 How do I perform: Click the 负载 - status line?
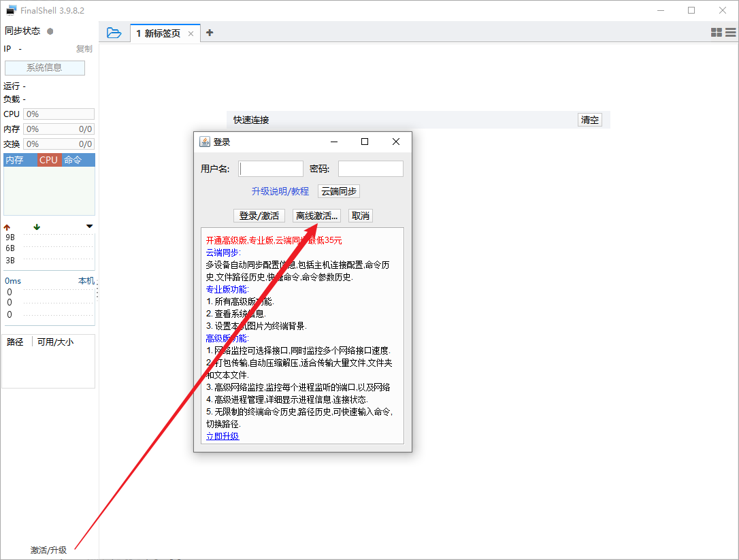(14, 99)
